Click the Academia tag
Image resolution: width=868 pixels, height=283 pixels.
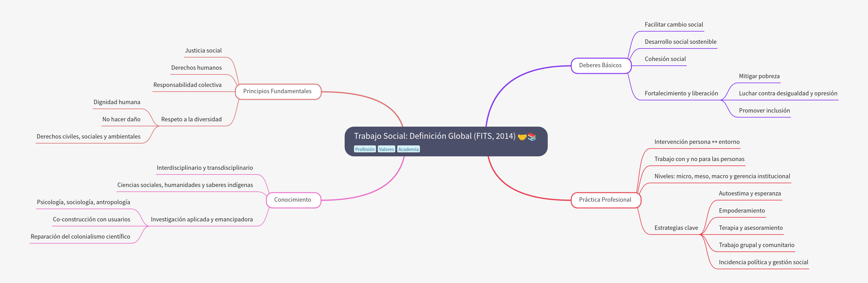pos(408,149)
